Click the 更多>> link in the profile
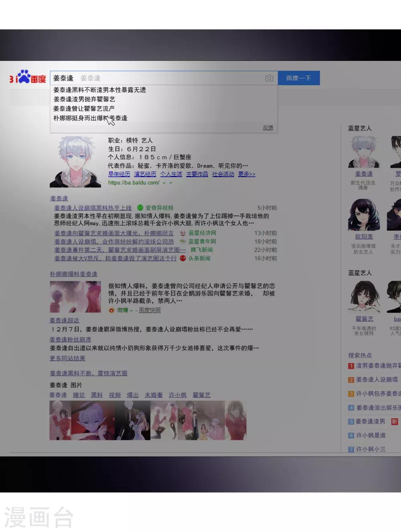 (247, 174)
